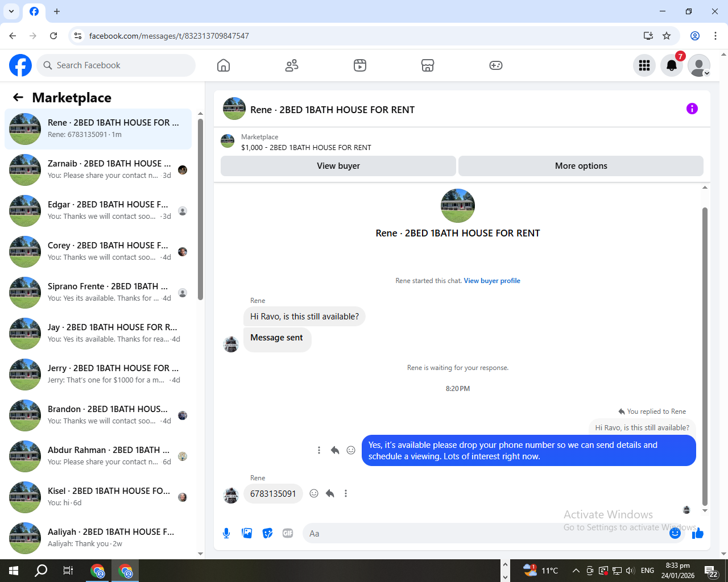Click the house thumbnail in chat header
The width and height of the screenshot is (728, 582).
click(x=234, y=109)
